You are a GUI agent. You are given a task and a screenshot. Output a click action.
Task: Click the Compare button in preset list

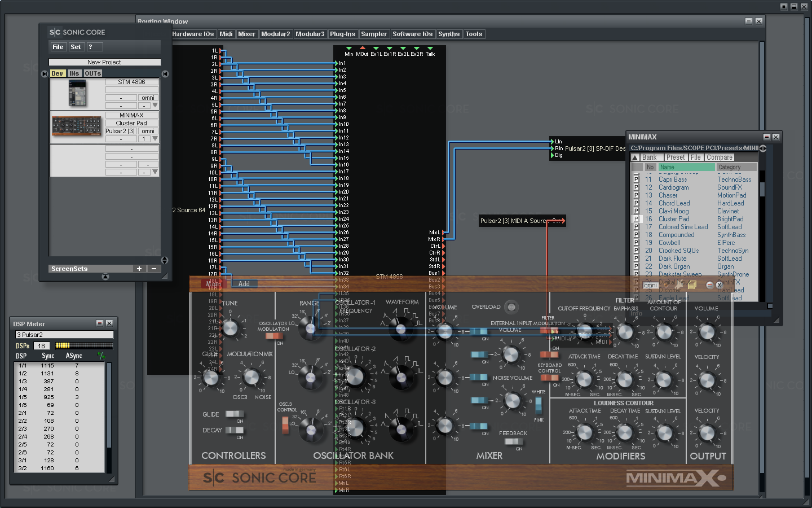[x=720, y=157]
